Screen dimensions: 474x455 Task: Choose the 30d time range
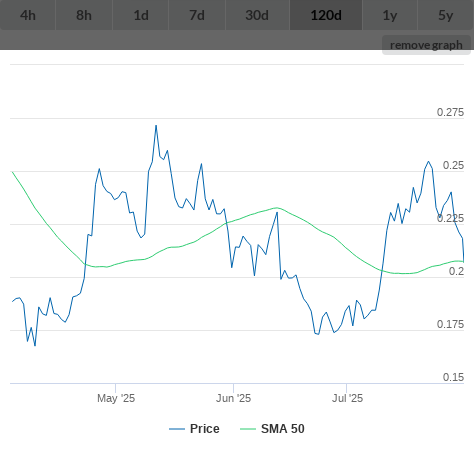coord(257,15)
